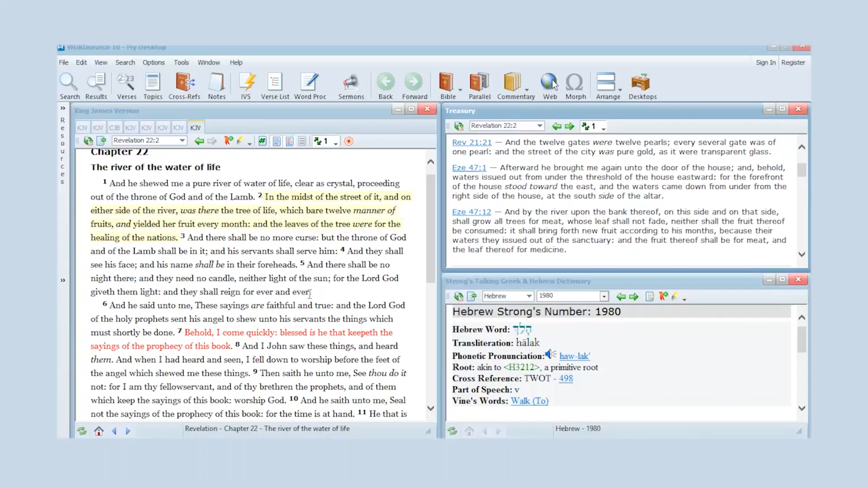Expand the Hebrew language dropdown
This screenshot has width=868, height=488.
pos(529,296)
